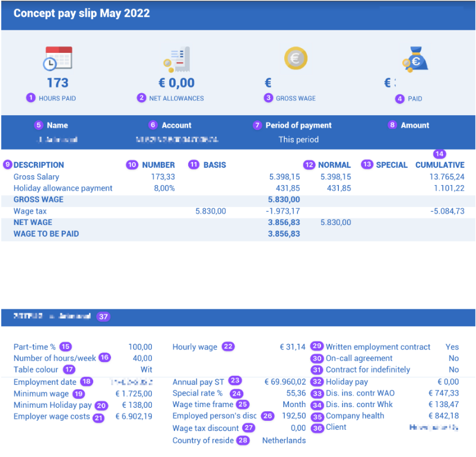Click purple marker 1 beside Hours Paid
Screen dimensions: 476x457
point(31,98)
